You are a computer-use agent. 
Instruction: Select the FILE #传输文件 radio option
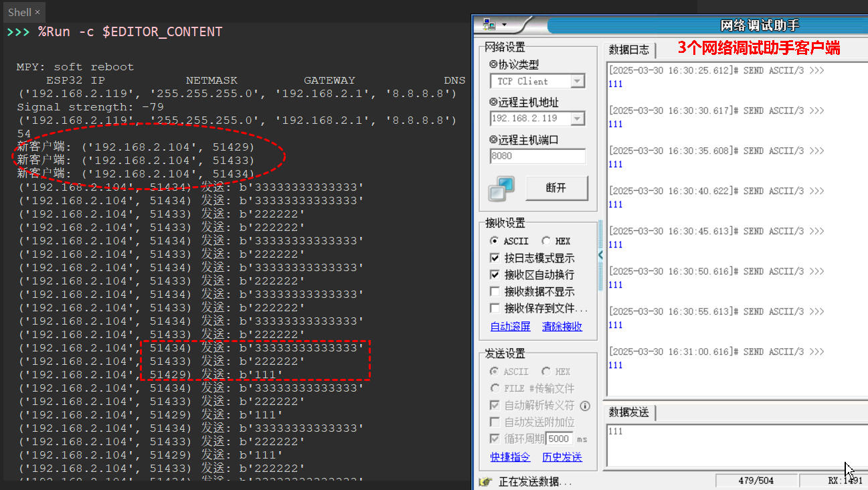pos(495,388)
